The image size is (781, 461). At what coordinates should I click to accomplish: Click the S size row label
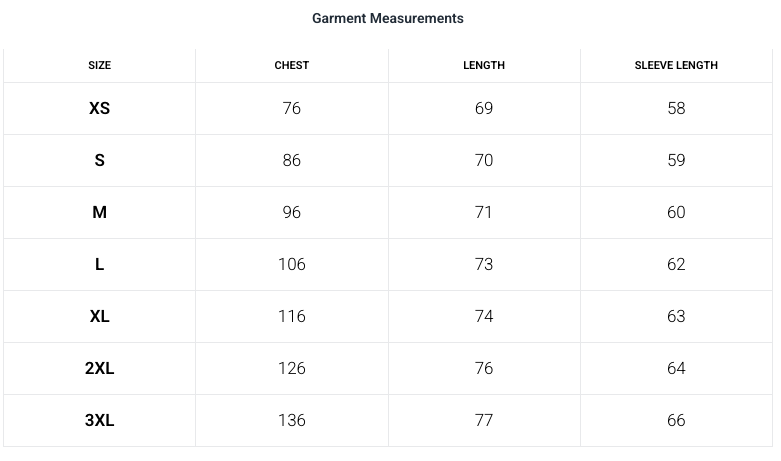click(x=100, y=160)
